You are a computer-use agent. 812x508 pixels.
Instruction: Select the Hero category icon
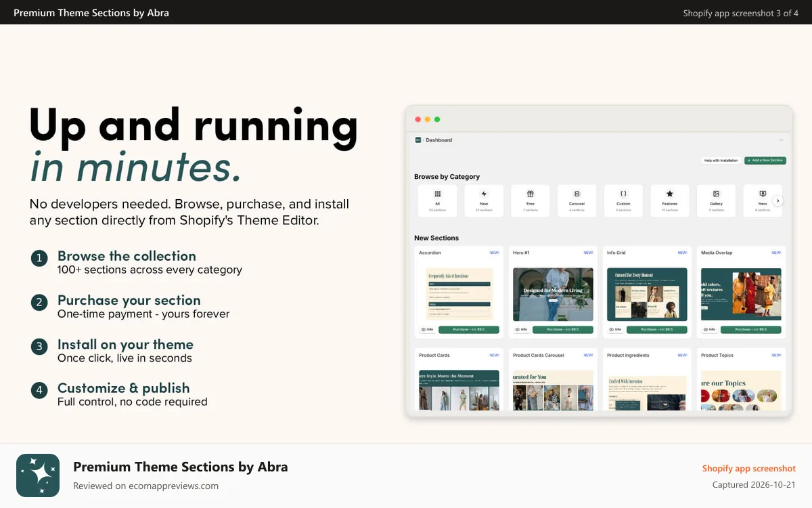click(763, 194)
